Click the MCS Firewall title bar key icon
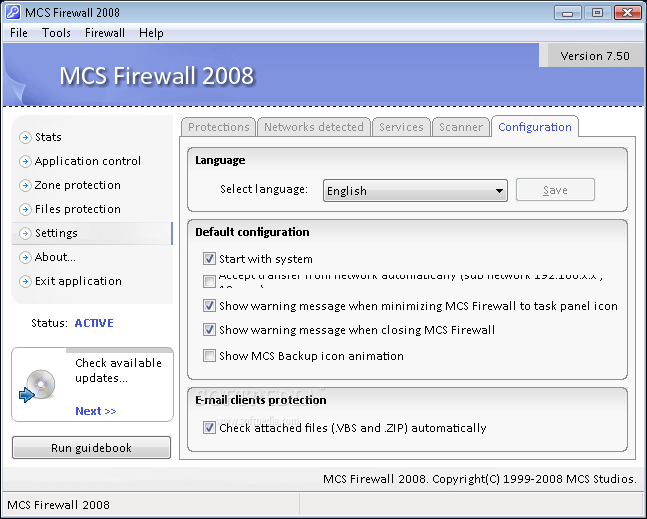 pyautogui.click(x=12, y=12)
